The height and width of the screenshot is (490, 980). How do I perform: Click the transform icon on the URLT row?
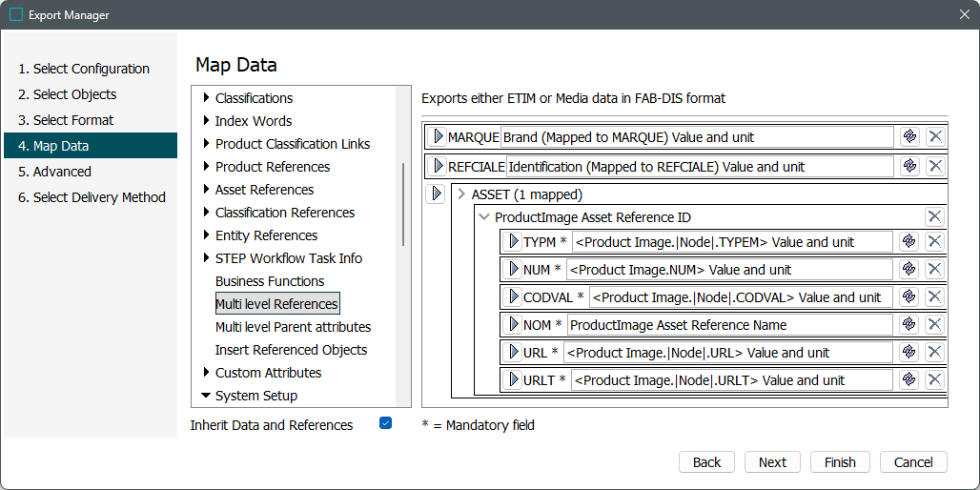[909, 379]
